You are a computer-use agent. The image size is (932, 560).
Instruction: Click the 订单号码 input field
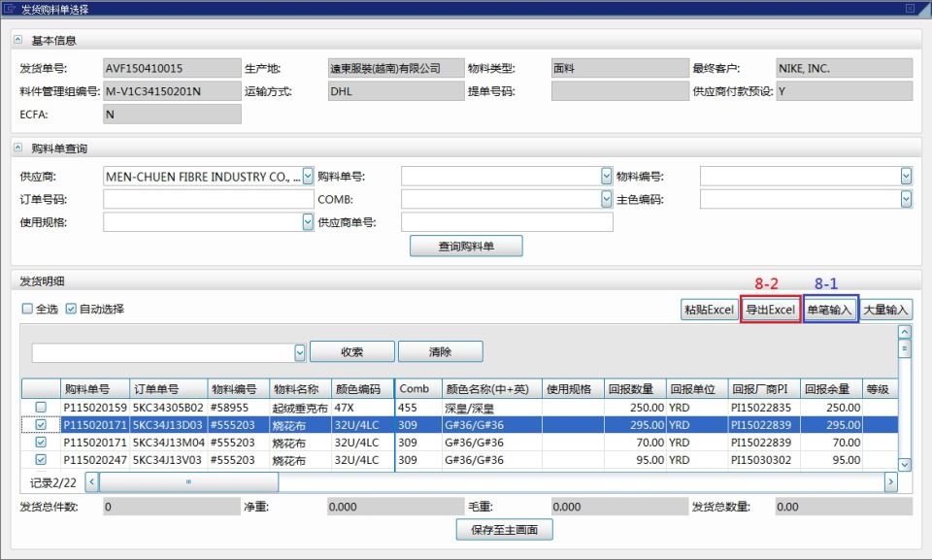[x=208, y=200]
